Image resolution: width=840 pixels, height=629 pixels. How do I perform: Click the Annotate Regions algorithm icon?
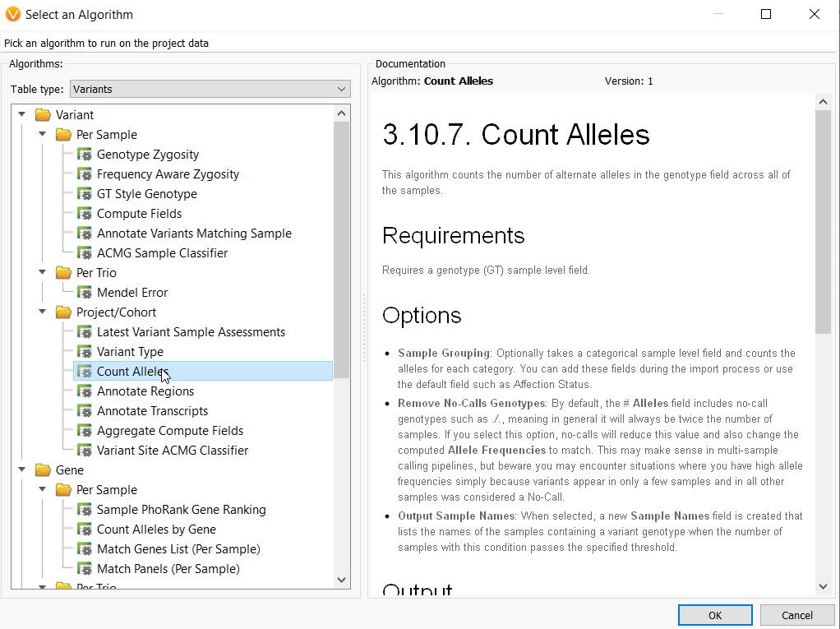tap(84, 391)
